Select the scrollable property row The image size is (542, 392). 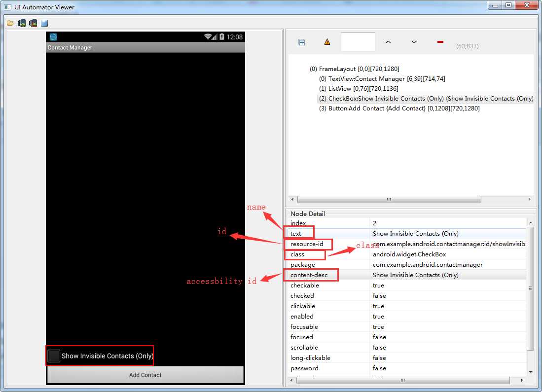pos(407,348)
